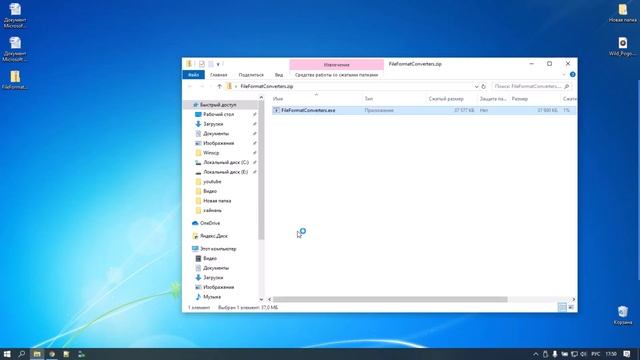640x360 pixels.
Task: Open the Windows Start menu
Action: tap(7, 354)
